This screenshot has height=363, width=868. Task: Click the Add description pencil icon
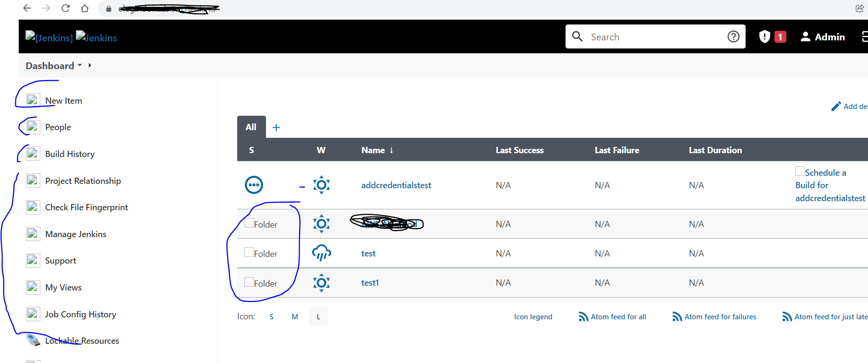tap(836, 106)
